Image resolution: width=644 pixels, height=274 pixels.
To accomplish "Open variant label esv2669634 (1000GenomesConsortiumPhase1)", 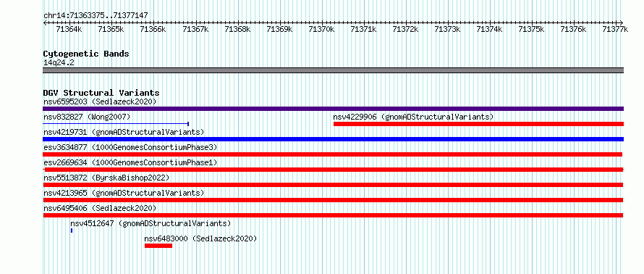I will (x=130, y=162).
